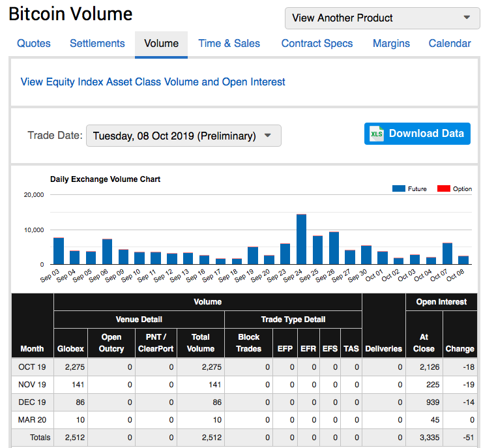Image resolution: width=481 pixels, height=448 pixels.
Task: Click the blue Future legend swatch
Action: tap(398, 188)
